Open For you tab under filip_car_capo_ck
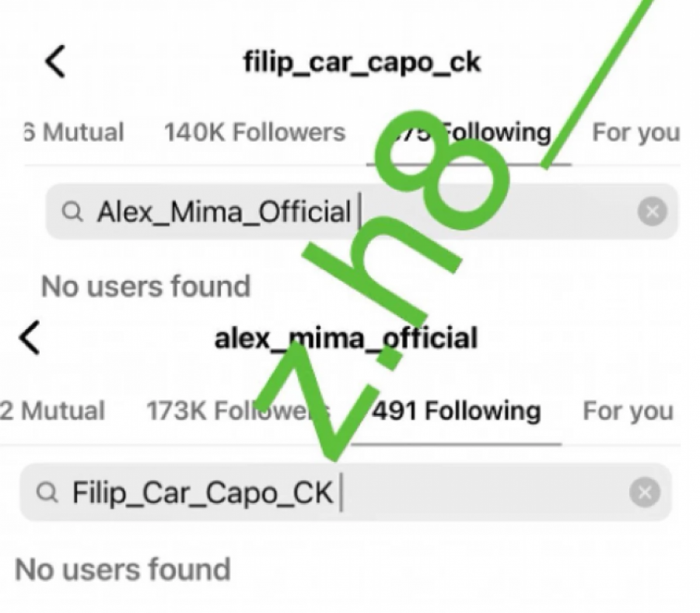Viewport: 700px width, 613px height. point(635,132)
